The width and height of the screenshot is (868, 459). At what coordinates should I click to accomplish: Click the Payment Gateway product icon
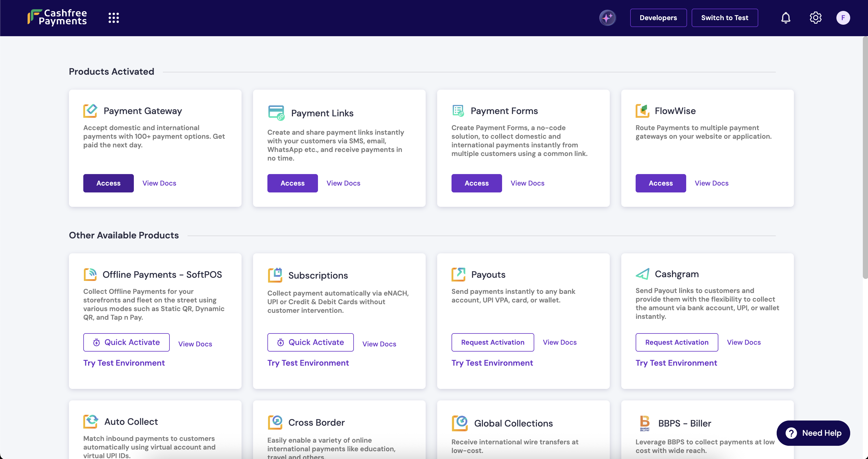(90, 111)
